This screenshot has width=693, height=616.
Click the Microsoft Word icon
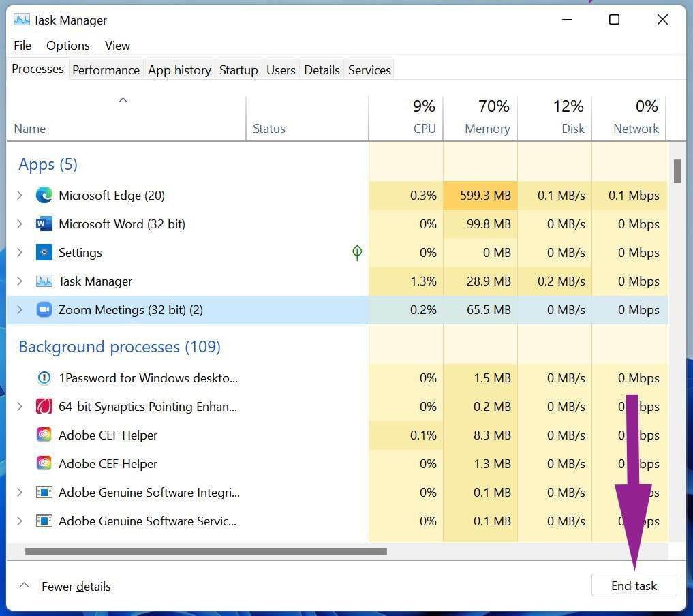(44, 224)
